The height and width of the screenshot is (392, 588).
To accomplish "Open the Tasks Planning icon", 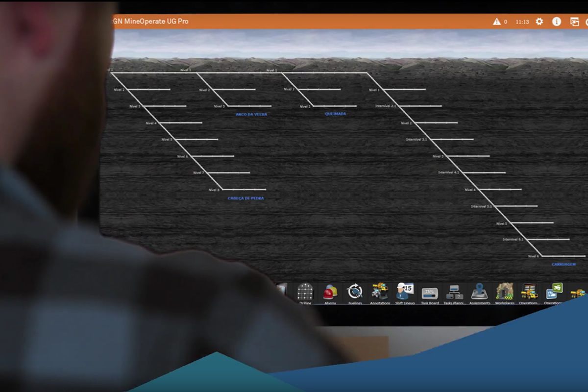I will pyautogui.click(x=454, y=293).
